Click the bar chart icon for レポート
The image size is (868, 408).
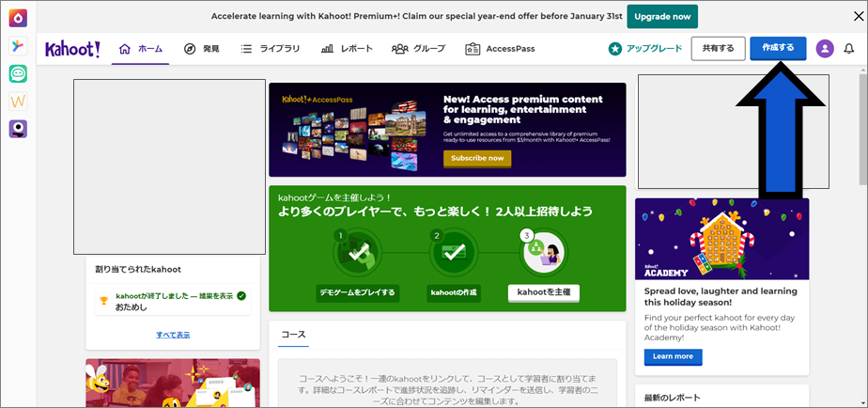coord(327,49)
